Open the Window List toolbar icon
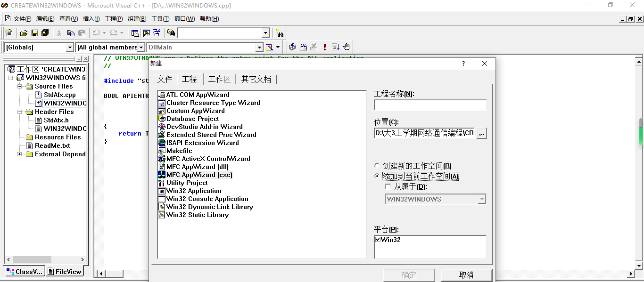Screen dimensions: 644x282 pos(157,33)
